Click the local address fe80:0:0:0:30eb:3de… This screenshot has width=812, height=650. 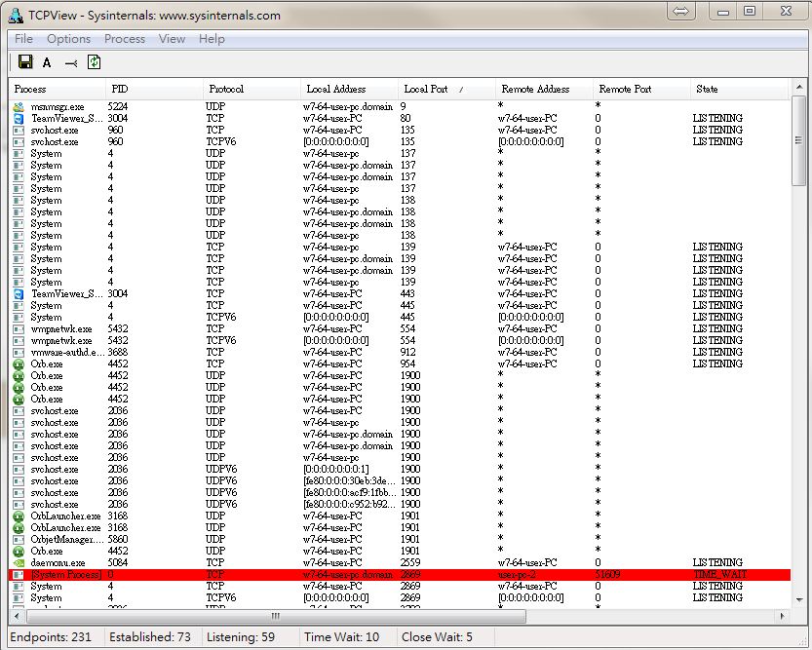[350, 481]
